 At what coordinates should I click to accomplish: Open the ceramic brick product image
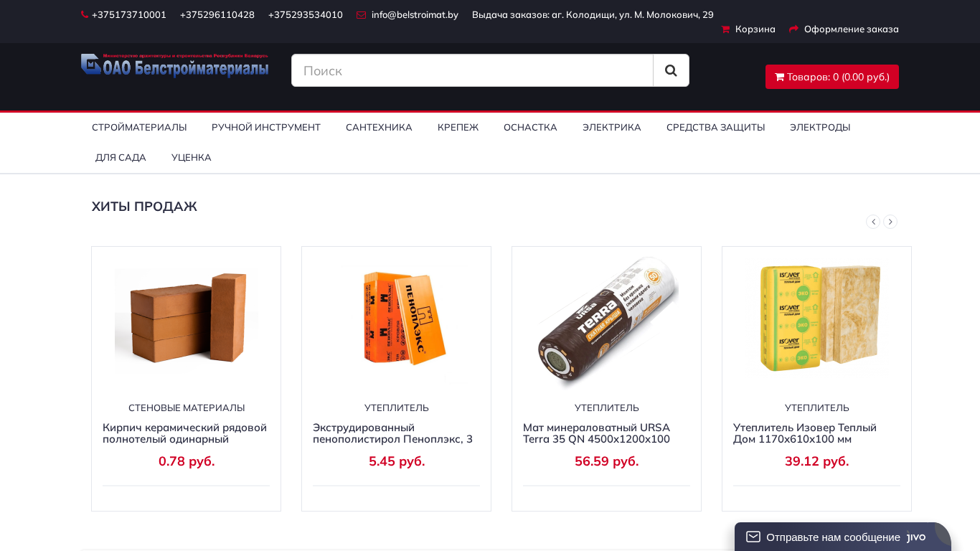coord(187,317)
